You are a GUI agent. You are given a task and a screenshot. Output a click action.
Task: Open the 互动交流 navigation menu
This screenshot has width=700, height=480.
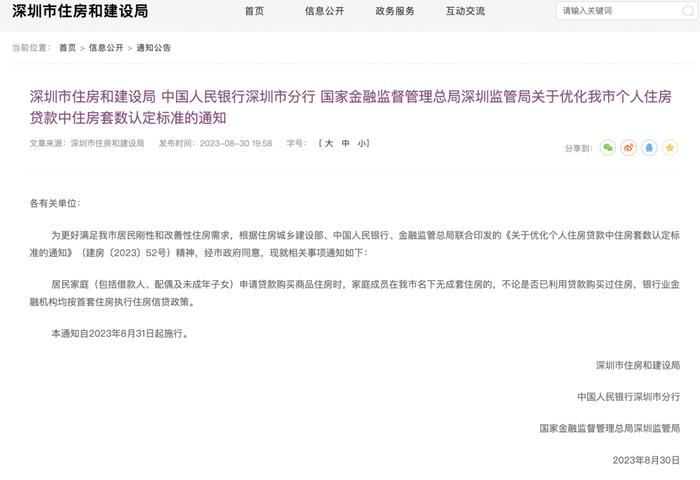tap(465, 11)
